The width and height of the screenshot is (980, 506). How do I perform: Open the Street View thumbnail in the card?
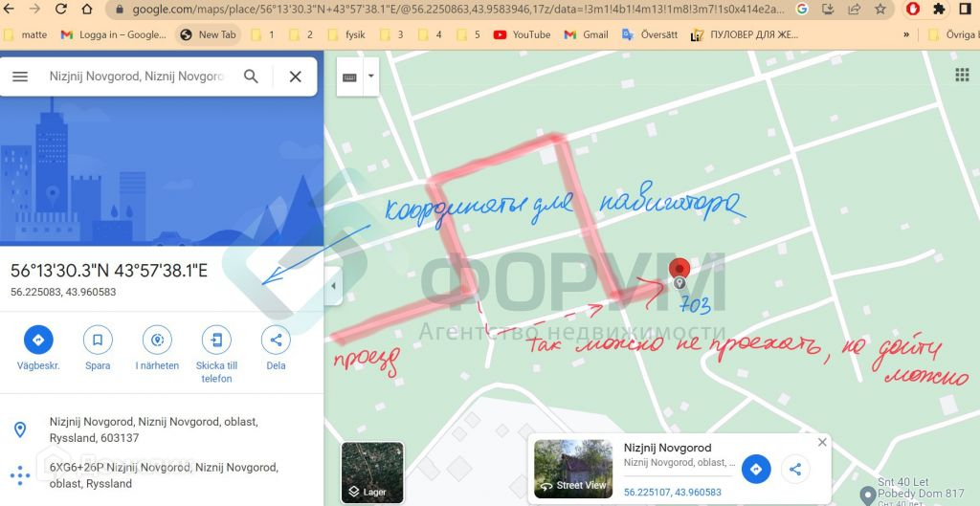[x=573, y=469]
